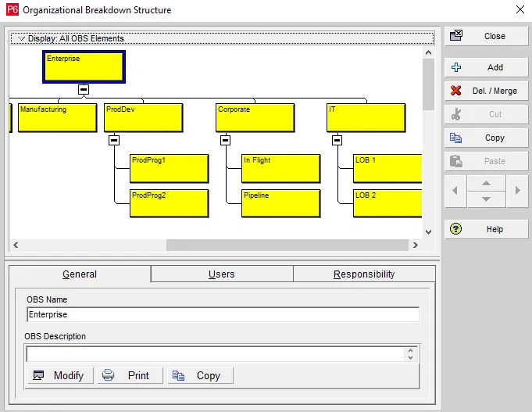Viewport: 532px width, 412px height.
Task: Select the IT OBS box
Action: pyautogui.click(x=366, y=117)
